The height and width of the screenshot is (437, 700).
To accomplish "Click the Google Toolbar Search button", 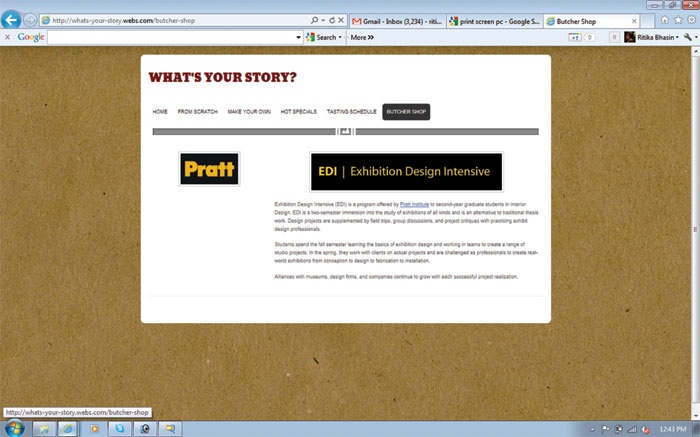I will (x=321, y=37).
